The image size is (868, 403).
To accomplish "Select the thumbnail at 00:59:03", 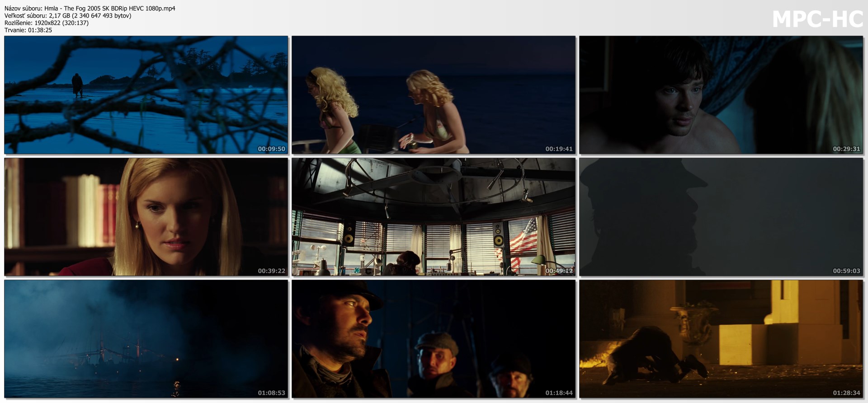I will [x=721, y=217].
